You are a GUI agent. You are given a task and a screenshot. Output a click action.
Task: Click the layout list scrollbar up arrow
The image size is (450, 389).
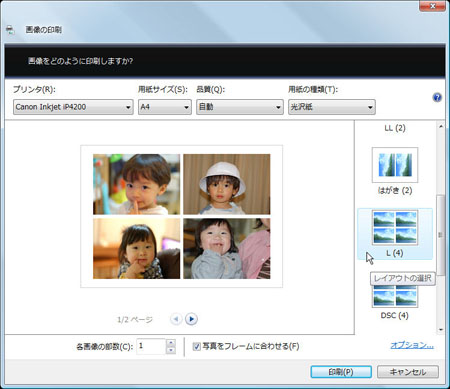click(x=441, y=126)
